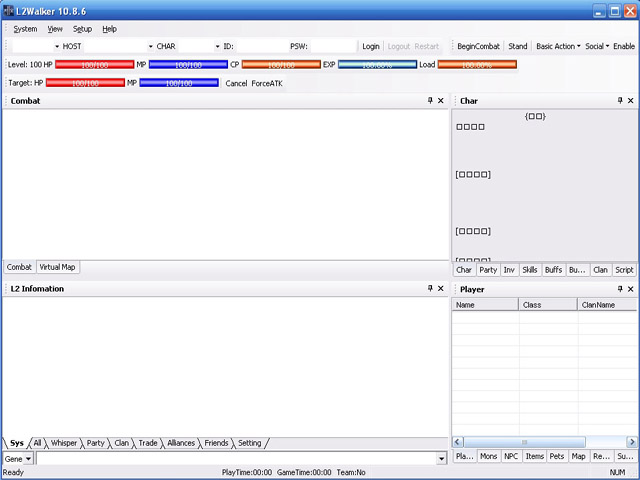Expand the HOST server dropdown
Viewport: 640px width, 480px height.
(x=151, y=47)
